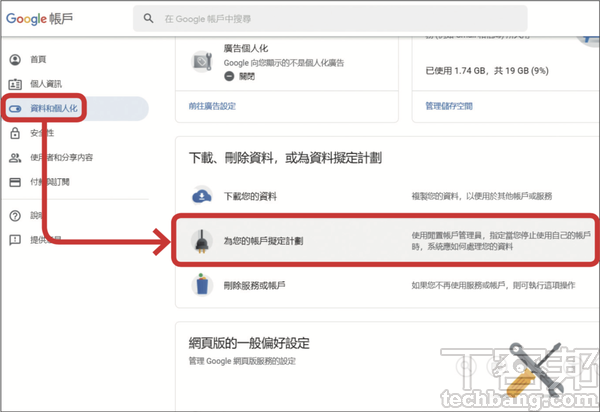Click 管理 Google 網頁版服務的設定 description
The image size is (600, 412).
(242, 361)
